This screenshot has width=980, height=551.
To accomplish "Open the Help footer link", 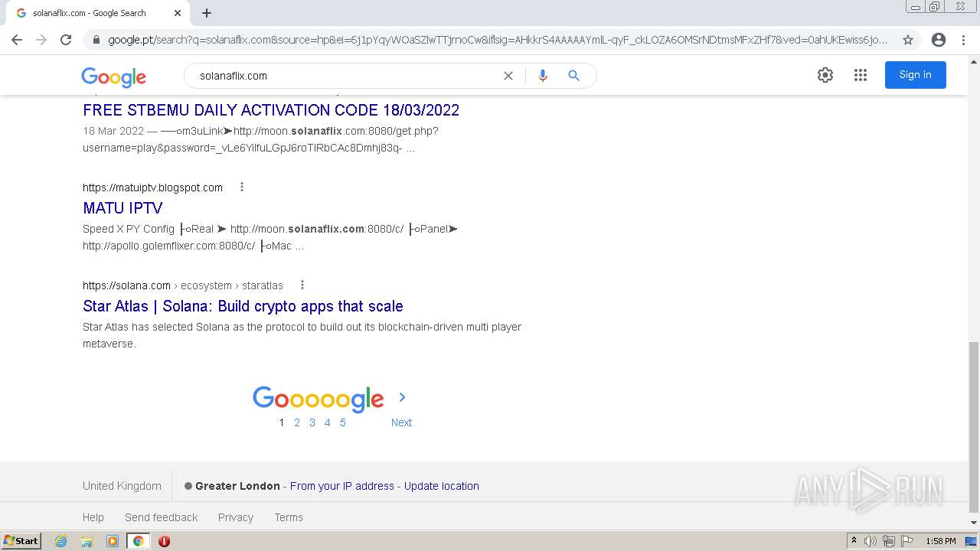I will [93, 517].
